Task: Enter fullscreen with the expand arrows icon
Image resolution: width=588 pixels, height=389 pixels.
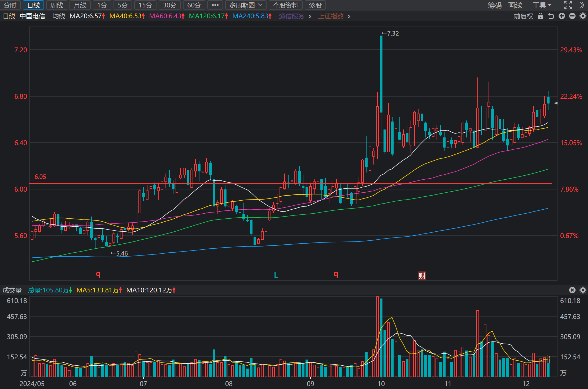Action: coord(568,5)
